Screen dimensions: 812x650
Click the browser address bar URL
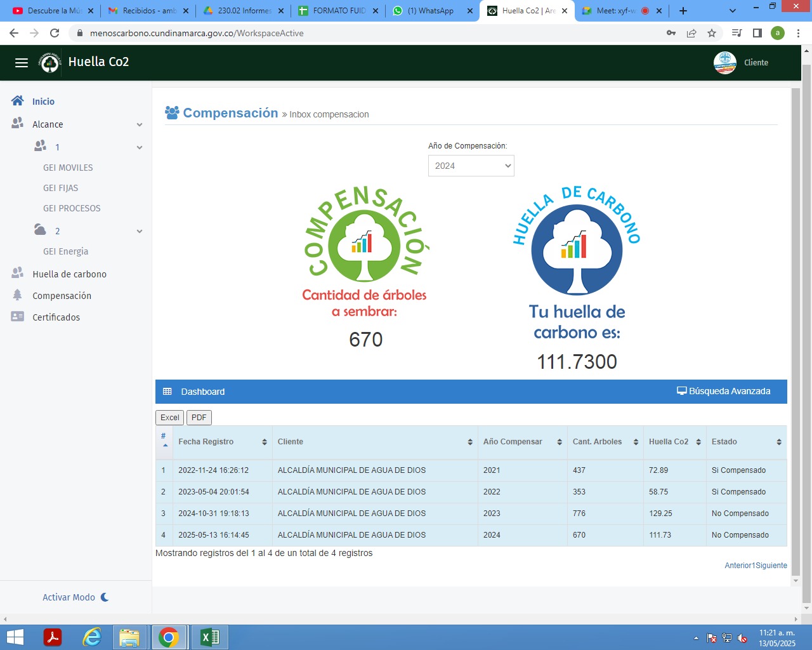click(197, 33)
